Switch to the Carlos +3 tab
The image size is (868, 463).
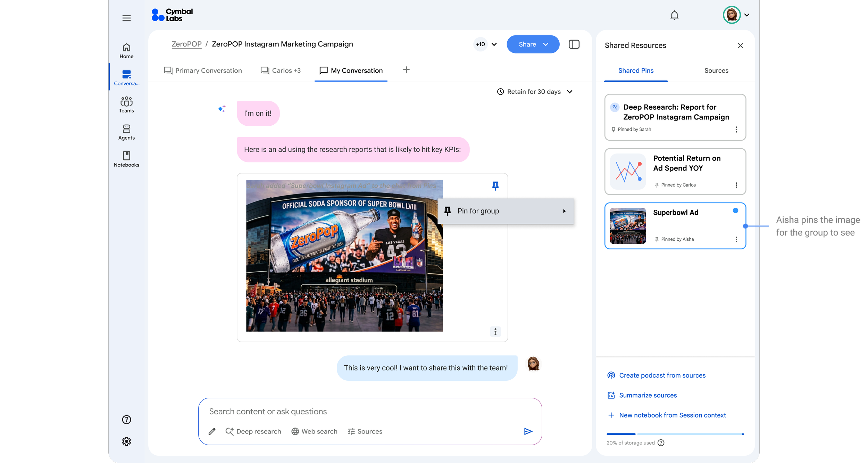click(x=281, y=71)
